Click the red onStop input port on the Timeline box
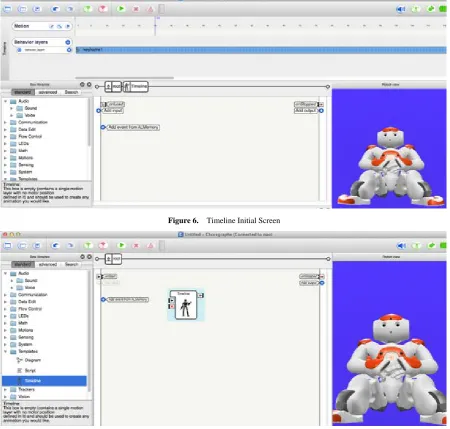The image size is (450, 429). tap(171, 306)
